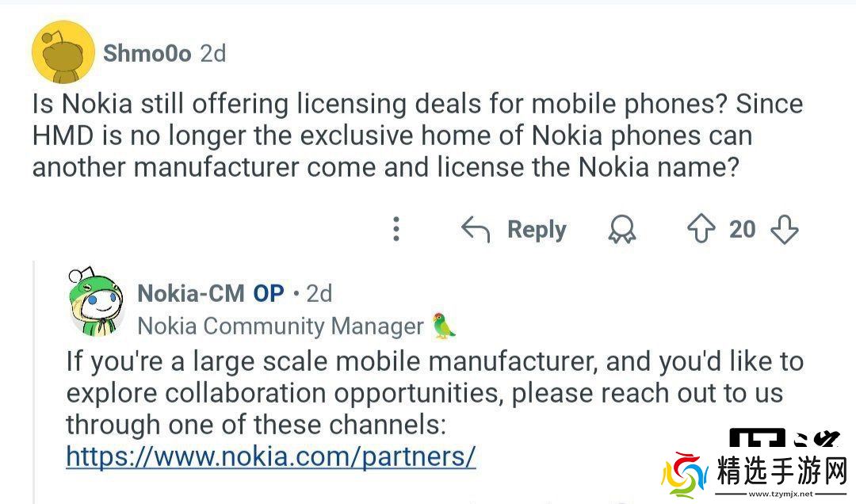Open the three-dot comment options menu
The height and width of the screenshot is (504, 856).
(x=396, y=230)
